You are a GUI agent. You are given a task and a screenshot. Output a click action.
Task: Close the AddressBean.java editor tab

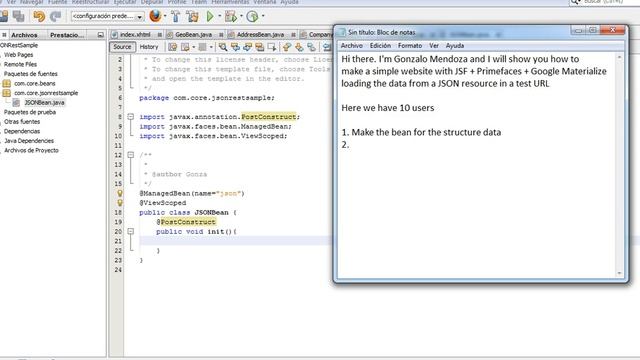pos(293,35)
